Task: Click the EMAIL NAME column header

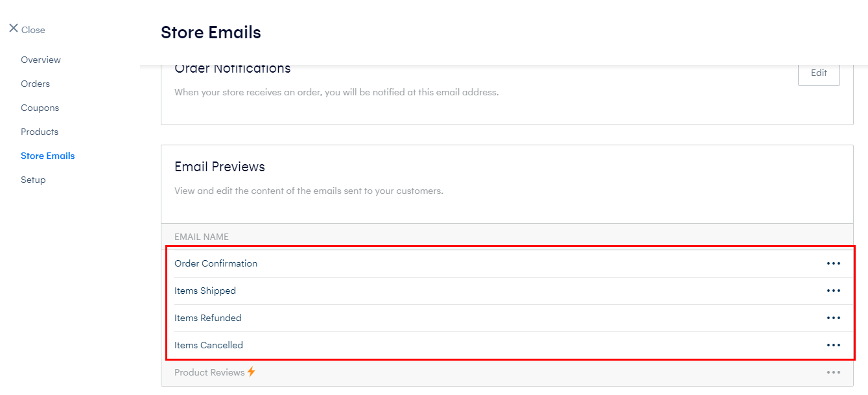Action: (202, 237)
